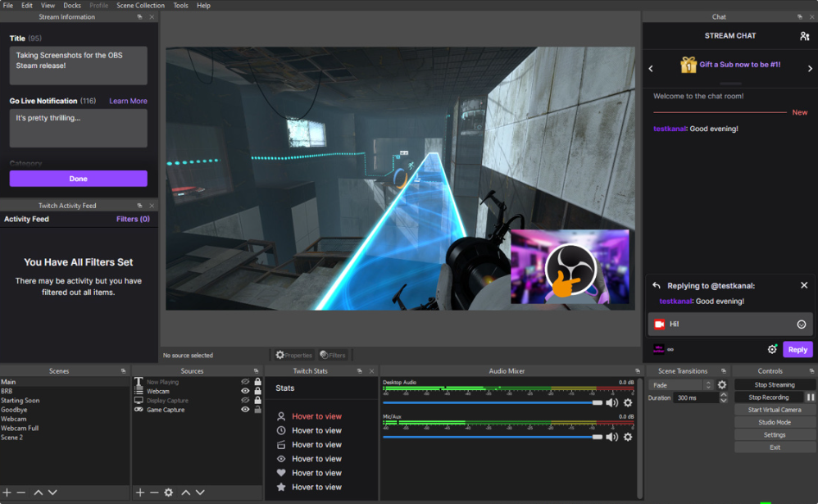This screenshot has width=818, height=504.
Task: Mute Desktop Audio
Action: (612, 402)
